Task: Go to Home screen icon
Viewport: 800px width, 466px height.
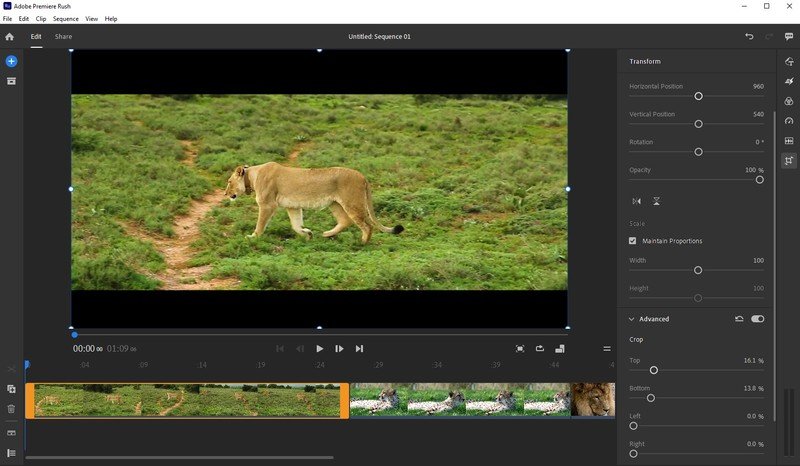Action: pyautogui.click(x=10, y=37)
